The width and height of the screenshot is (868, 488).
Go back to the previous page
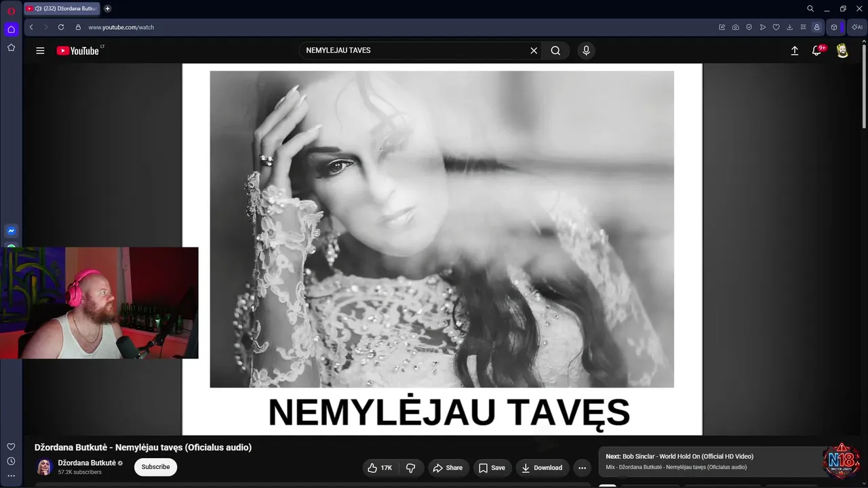click(x=31, y=27)
